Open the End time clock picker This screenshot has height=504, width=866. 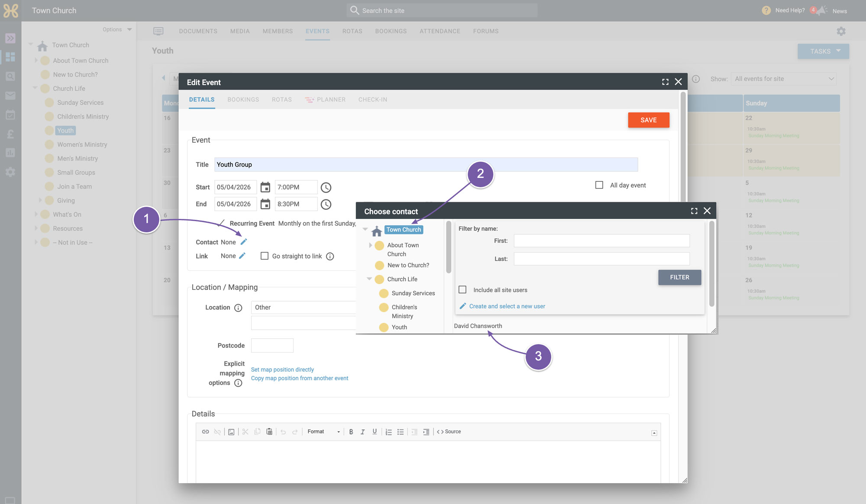pyautogui.click(x=326, y=204)
